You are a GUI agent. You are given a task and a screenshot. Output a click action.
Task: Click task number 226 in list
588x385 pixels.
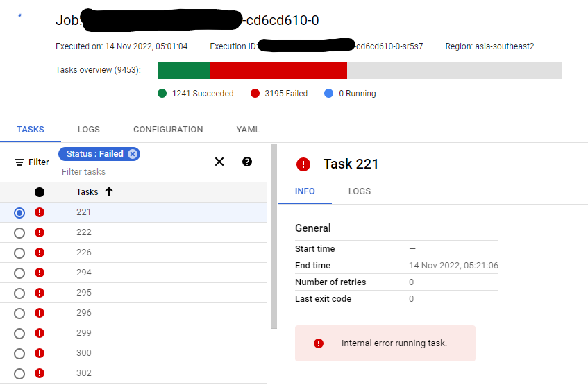tap(83, 253)
